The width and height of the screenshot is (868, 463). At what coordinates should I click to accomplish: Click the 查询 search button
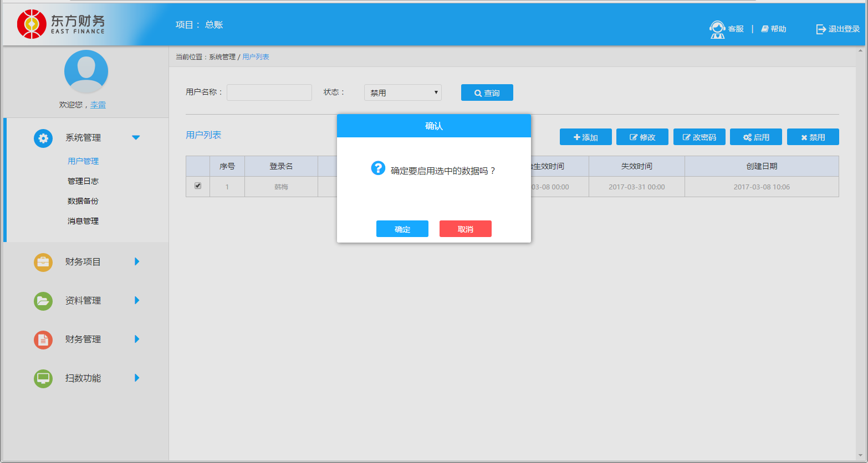[x=487, y=92]
